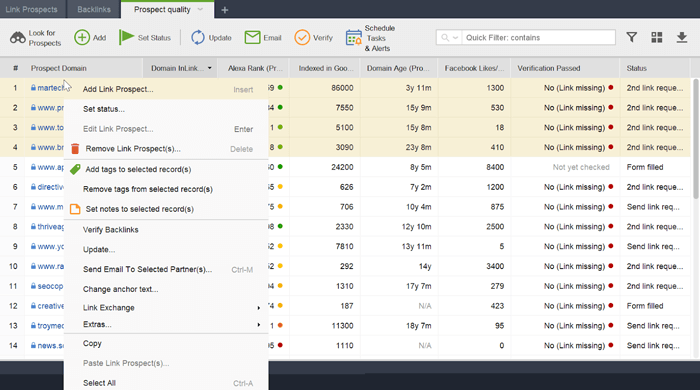The image size is (700, 390).
Task: Click the 'Form filled' status in row 12
Action: coord(645,306)
